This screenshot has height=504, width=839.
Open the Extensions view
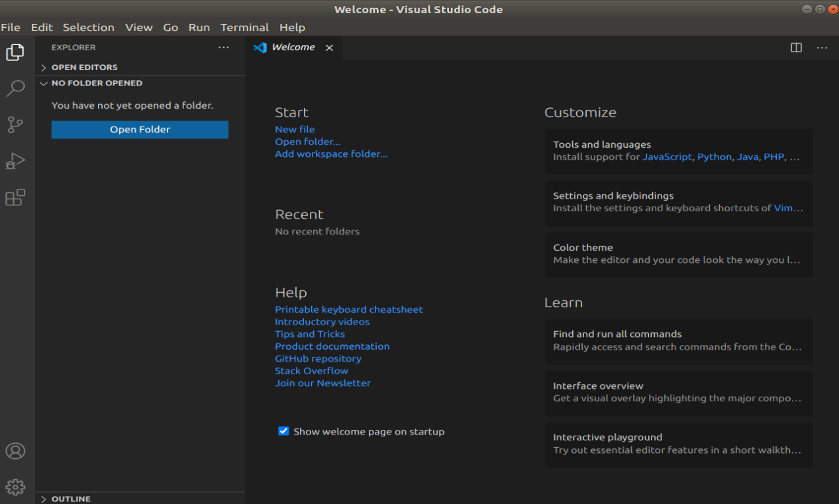(x=15, y=197)
